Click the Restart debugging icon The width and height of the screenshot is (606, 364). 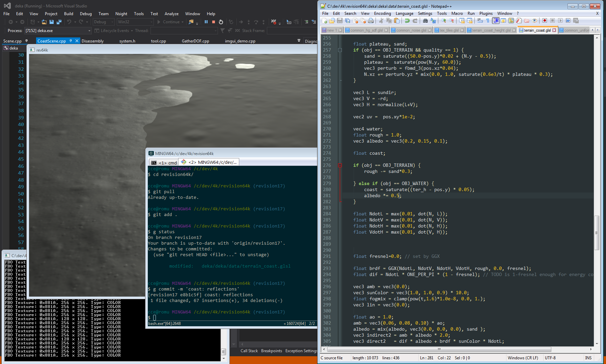tap(221, 22)
